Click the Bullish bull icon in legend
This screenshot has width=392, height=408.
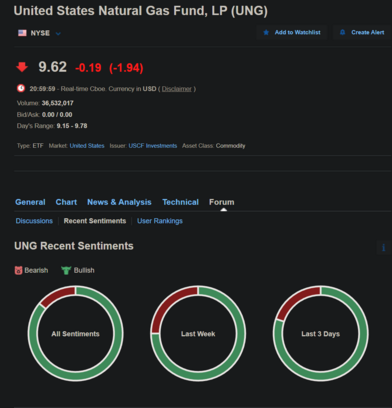(66, 270)
